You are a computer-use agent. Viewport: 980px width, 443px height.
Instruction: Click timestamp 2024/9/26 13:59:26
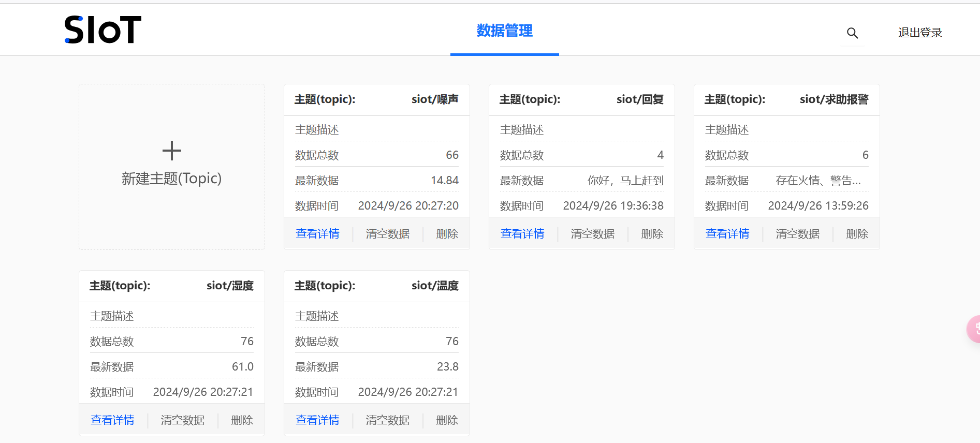point(818,206)
